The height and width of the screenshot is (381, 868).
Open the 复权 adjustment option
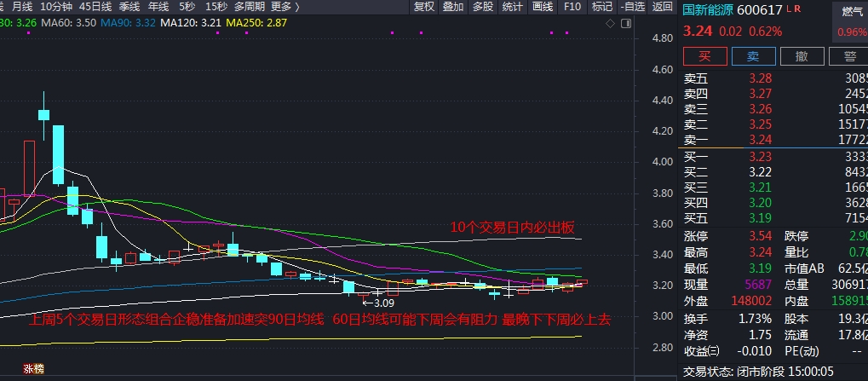click(424, 7)
